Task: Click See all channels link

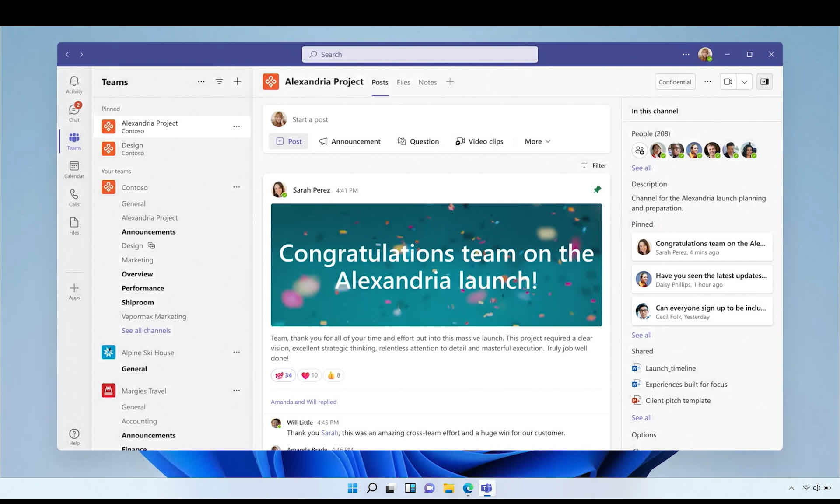Action: [x=146, y=331]
